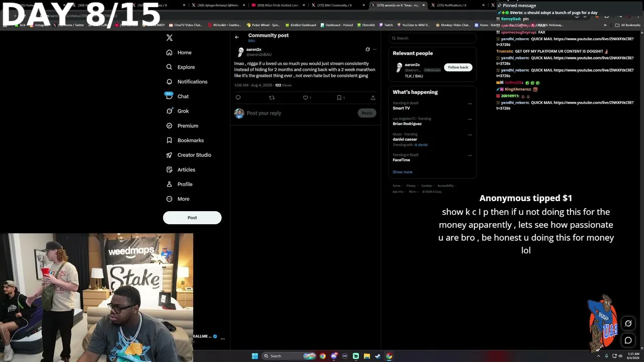
Task: Open Discord from the taskbar
Action: click(334, 356)
